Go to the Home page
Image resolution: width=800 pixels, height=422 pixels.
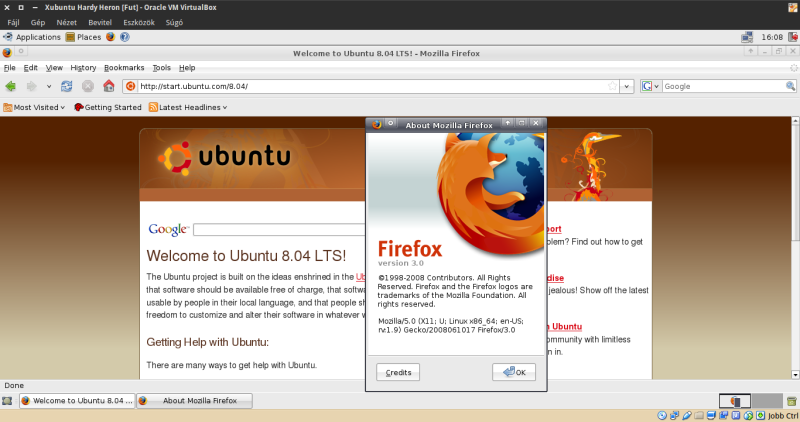(109, 86)
